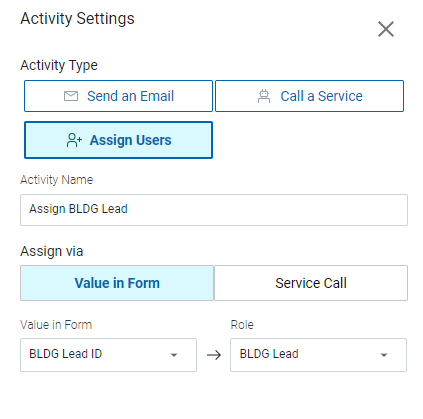The image size is (423, 419).
Task: Click the Activity Name field label
Action: [56, 180]
